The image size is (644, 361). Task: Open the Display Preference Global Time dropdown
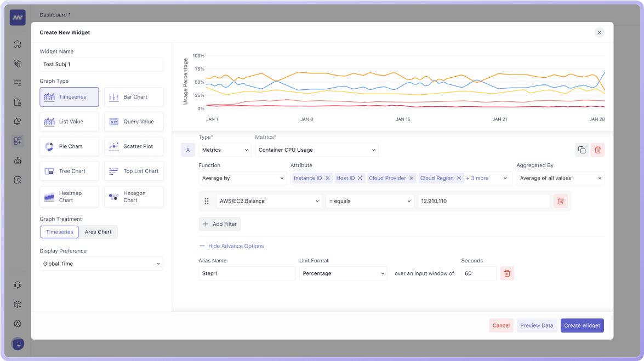click(x=101, y=263)
